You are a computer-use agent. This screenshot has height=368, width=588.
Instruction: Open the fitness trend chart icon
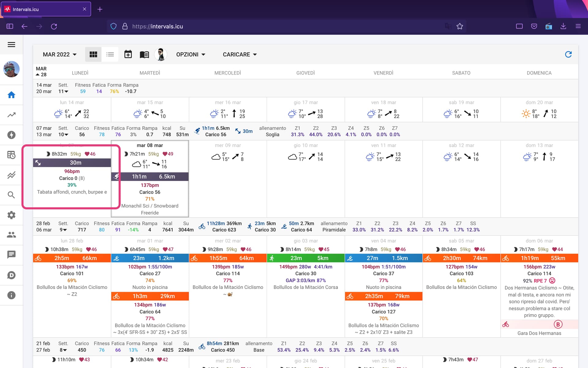coord(11,115)
